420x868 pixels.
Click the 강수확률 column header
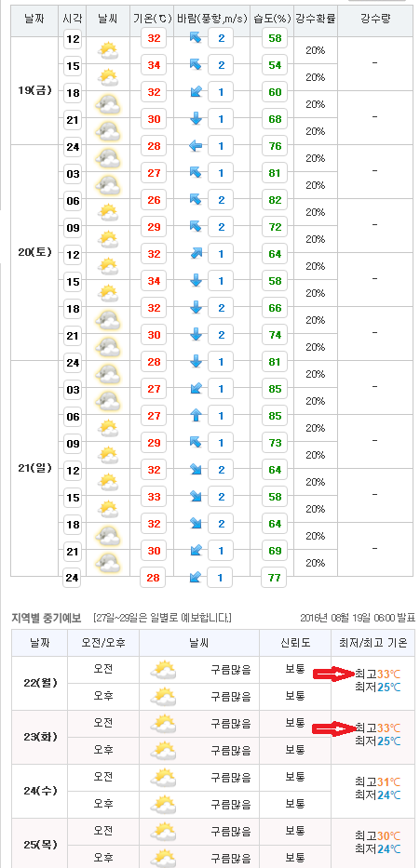316,19
